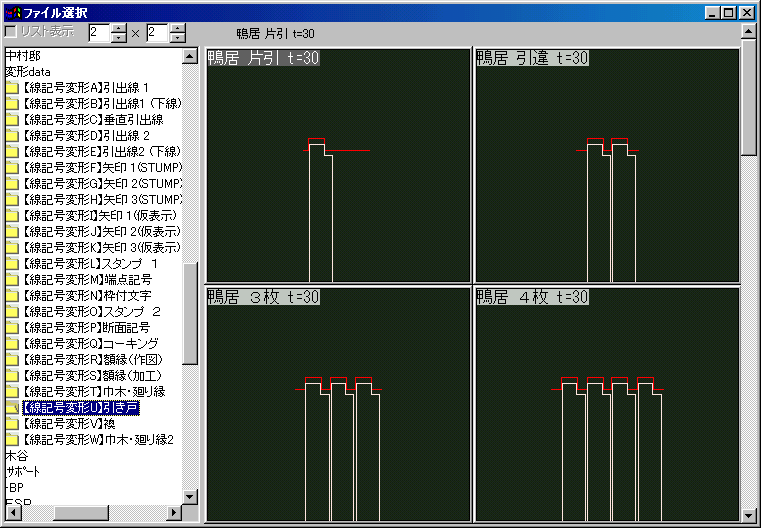Screen dimensions: 761x528
Task: Open folder icon of 【線記号変形M】端点記号
Action: [x=12, y=280]
